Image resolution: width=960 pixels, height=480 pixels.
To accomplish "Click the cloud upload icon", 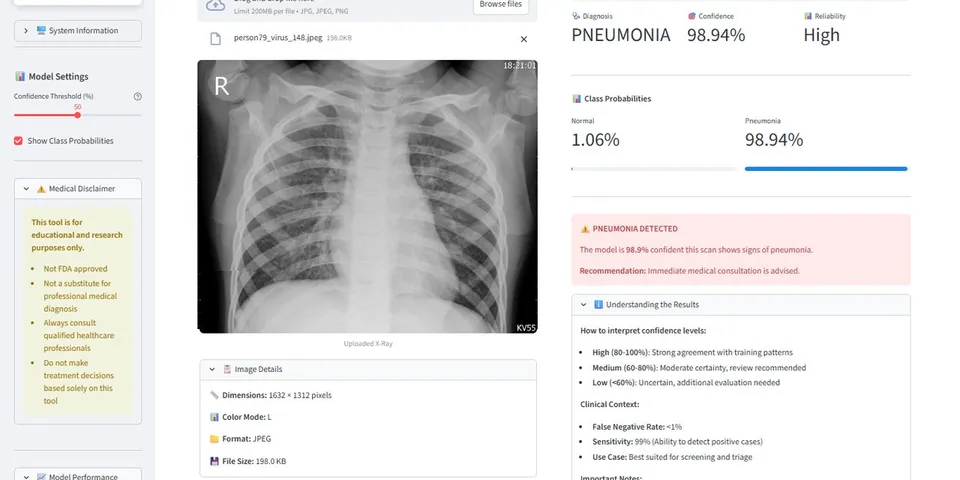I will 215,4.
